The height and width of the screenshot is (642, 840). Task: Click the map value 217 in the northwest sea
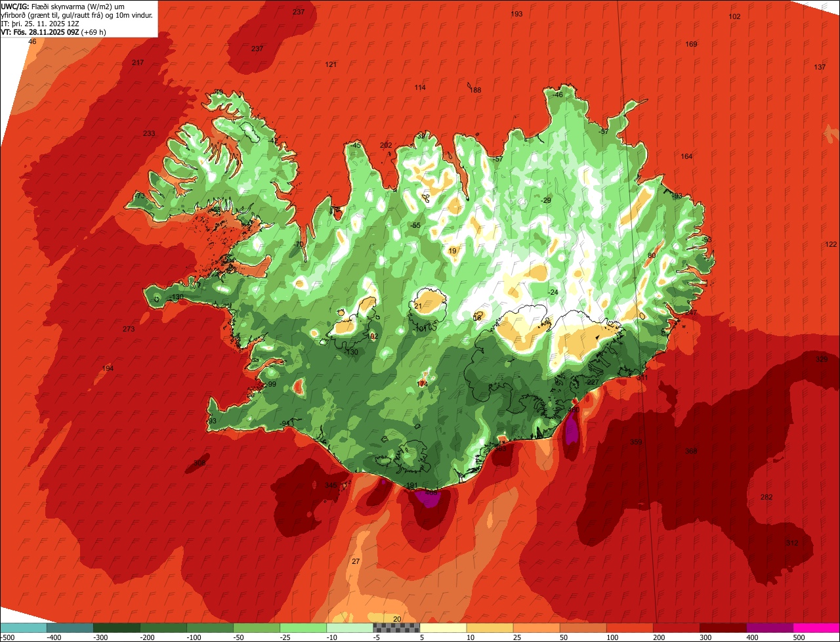point(138,62)
